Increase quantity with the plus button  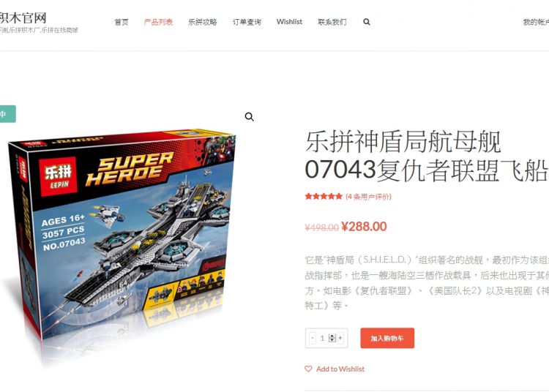tap(340, 338)
